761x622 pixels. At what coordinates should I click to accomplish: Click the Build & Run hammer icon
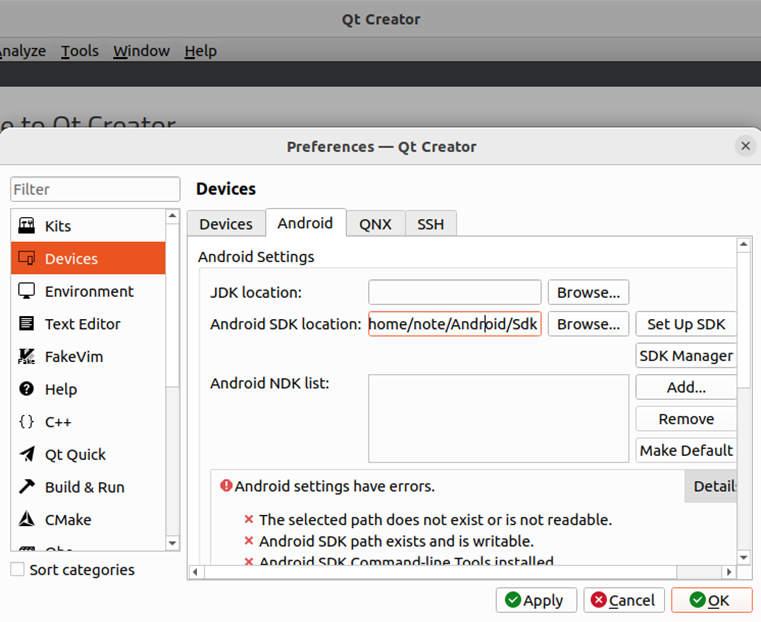pos(26,486)
